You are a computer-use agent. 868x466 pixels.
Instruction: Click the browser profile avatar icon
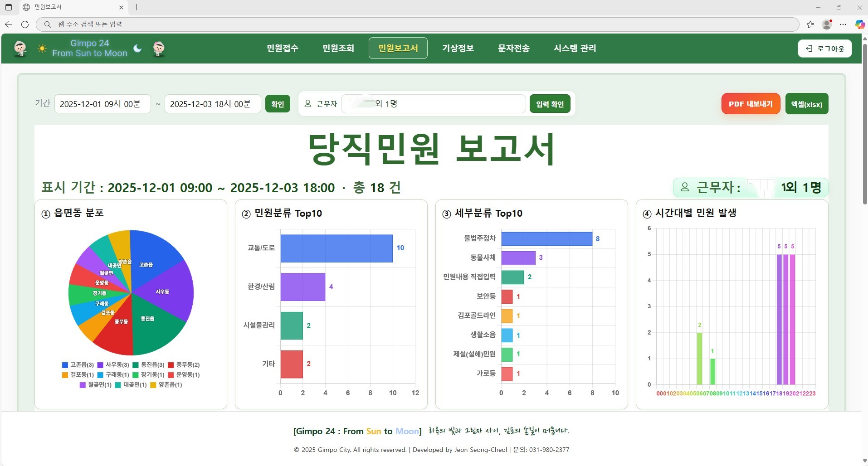tap(827, 24)
